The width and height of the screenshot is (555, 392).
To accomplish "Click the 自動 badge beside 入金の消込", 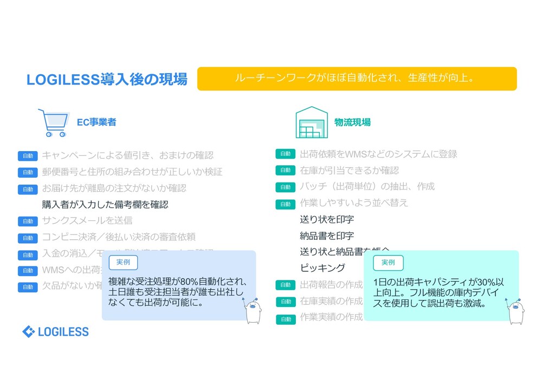I will coord(28,254).
